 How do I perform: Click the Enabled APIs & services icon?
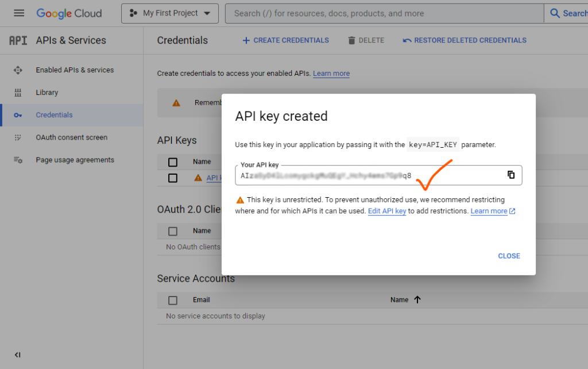(x=18, y=70)
